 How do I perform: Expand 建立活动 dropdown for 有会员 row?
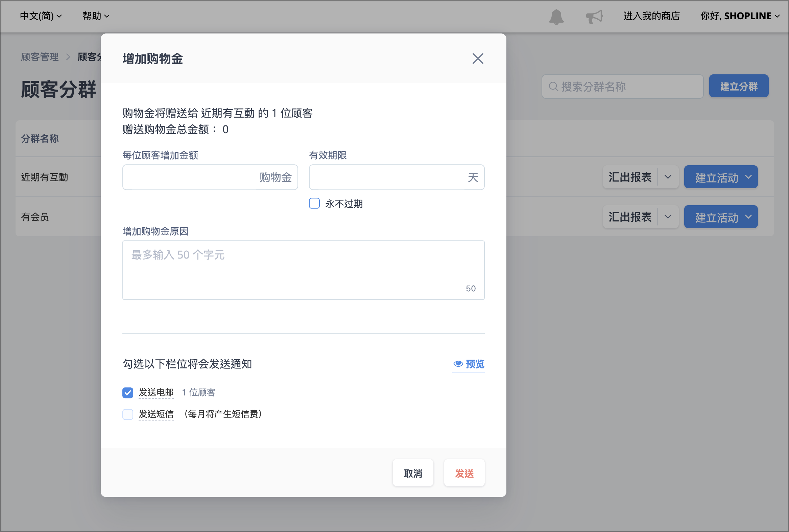[748, 217]
